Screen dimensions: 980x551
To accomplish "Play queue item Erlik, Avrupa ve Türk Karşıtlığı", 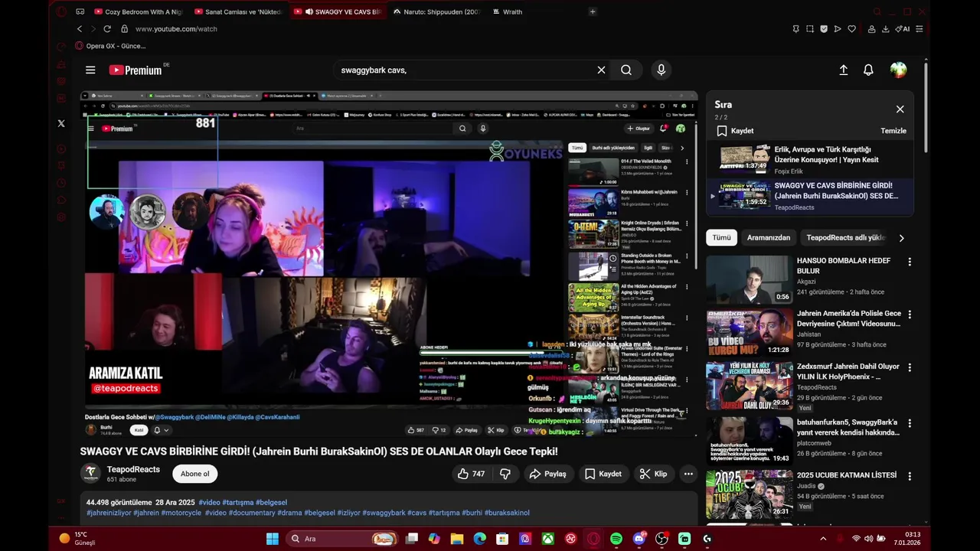I will (809, 158).
